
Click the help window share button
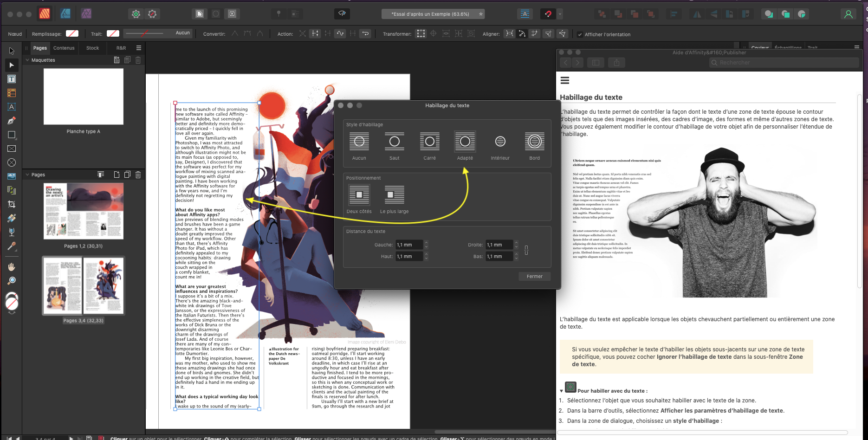616,63
